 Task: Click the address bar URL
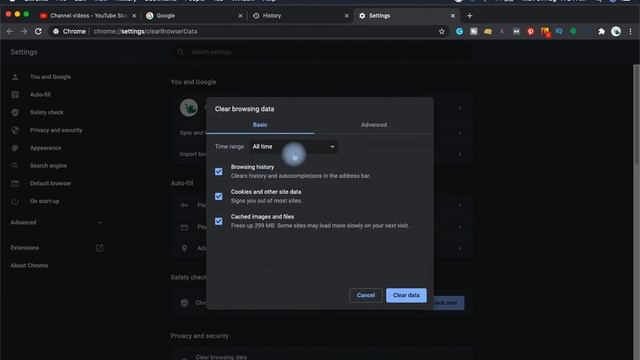pyautogui.click(x=145, y=31)
